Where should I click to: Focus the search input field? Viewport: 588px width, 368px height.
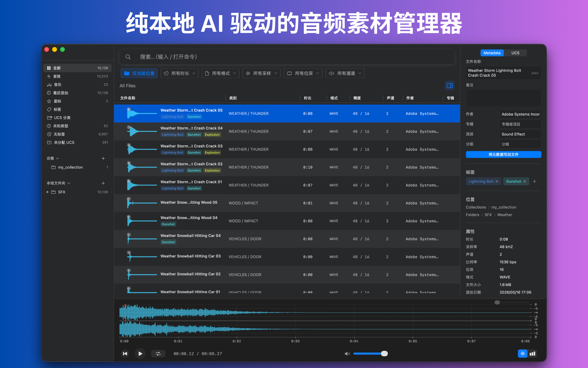[x=287, y=57]
